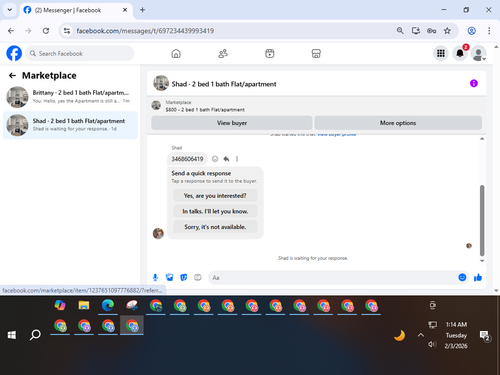Screen dimensions: 500x375
Task: Launch File Explorer from the taskbar
Action: pyautogui.click(x=84, y=305)
